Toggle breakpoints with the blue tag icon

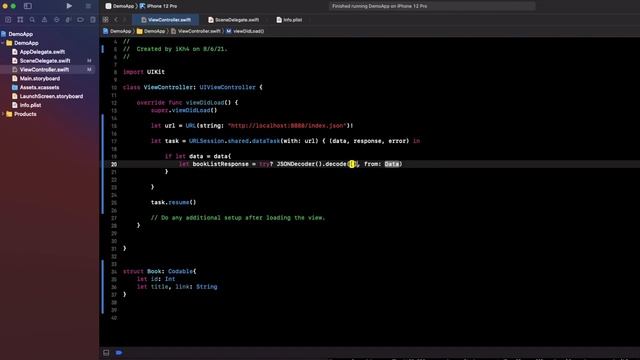click(119, 353)
